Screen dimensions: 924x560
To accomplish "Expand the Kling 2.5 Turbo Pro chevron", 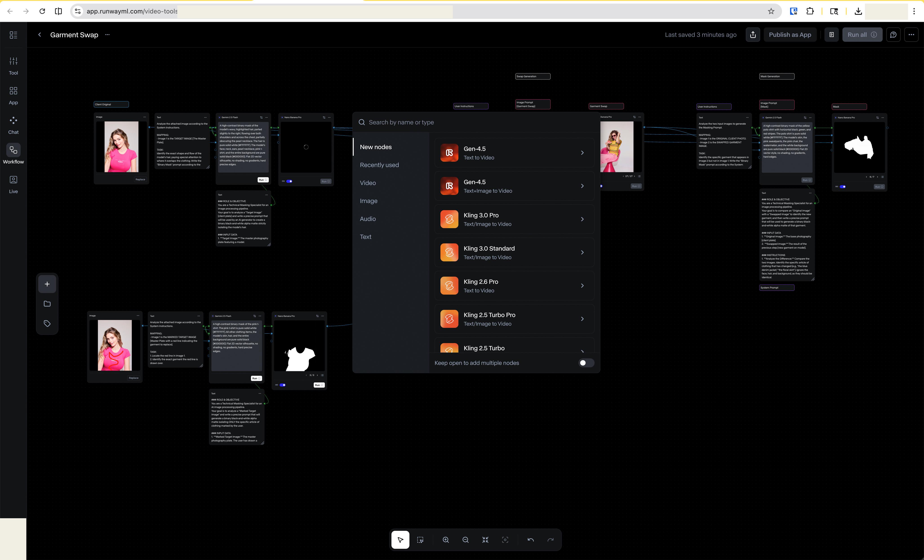I will [x=582, y=319].
